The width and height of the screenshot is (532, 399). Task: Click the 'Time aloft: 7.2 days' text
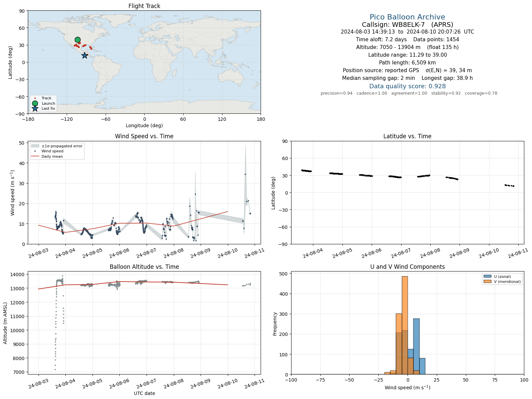(x=381, y=40)
